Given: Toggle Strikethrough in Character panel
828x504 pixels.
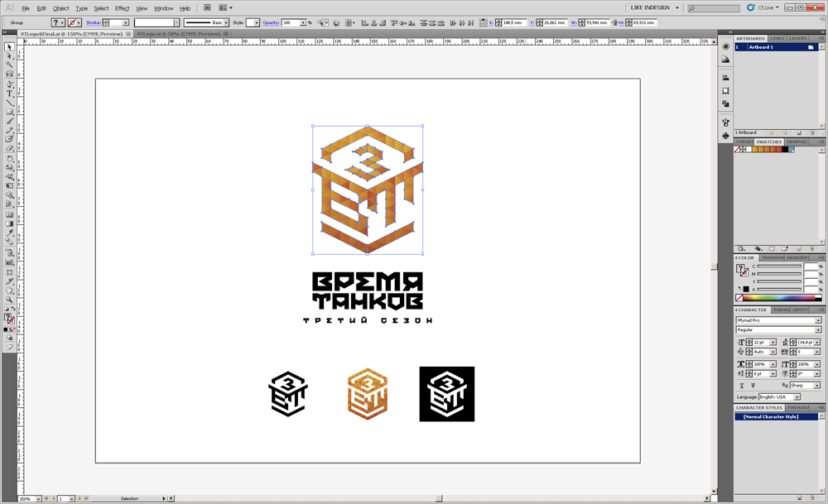Looking at the screenshot, I should [753, 386].
